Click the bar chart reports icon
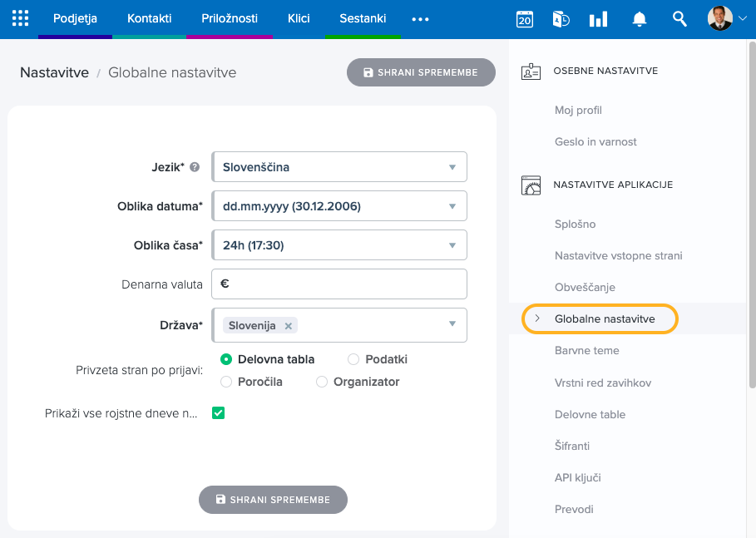 click(x=598, y=19)
